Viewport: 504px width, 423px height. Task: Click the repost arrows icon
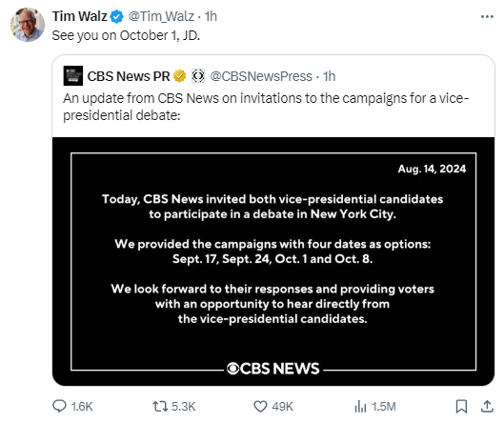tap(160, 406)
